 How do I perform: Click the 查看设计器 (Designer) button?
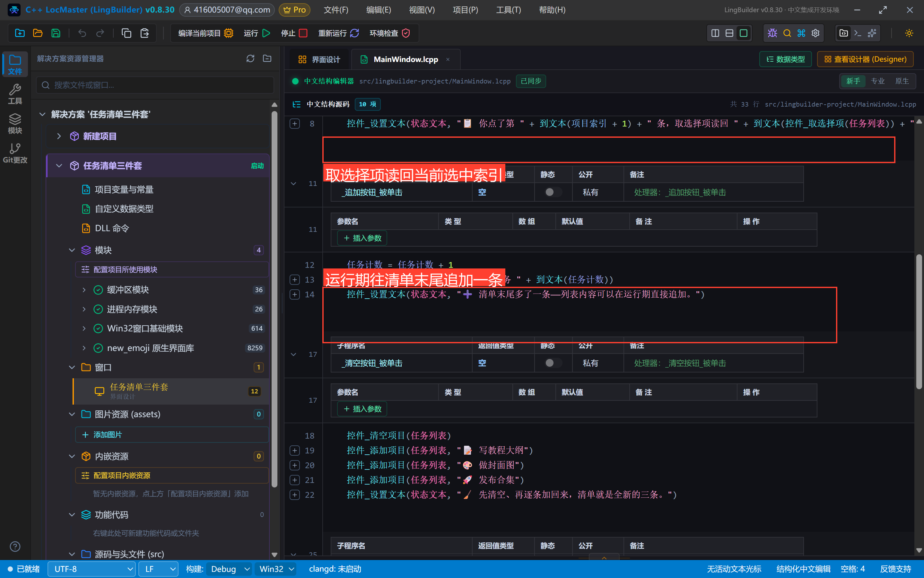(x=865, y=59)
